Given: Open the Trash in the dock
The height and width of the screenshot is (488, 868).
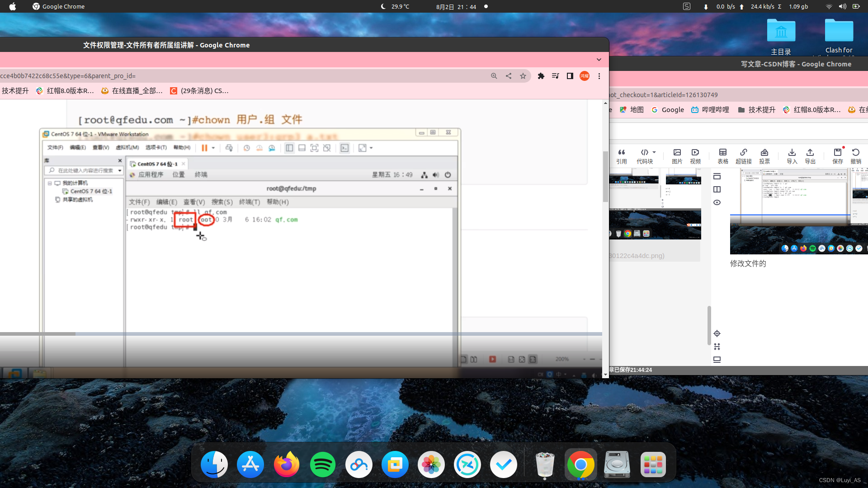Looking at the screenshot, I should [x=545, y=465].
